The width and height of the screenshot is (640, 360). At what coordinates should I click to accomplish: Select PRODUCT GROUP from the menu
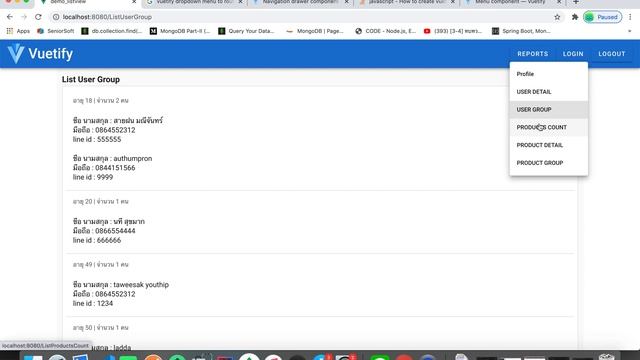[x=549, y=163]
